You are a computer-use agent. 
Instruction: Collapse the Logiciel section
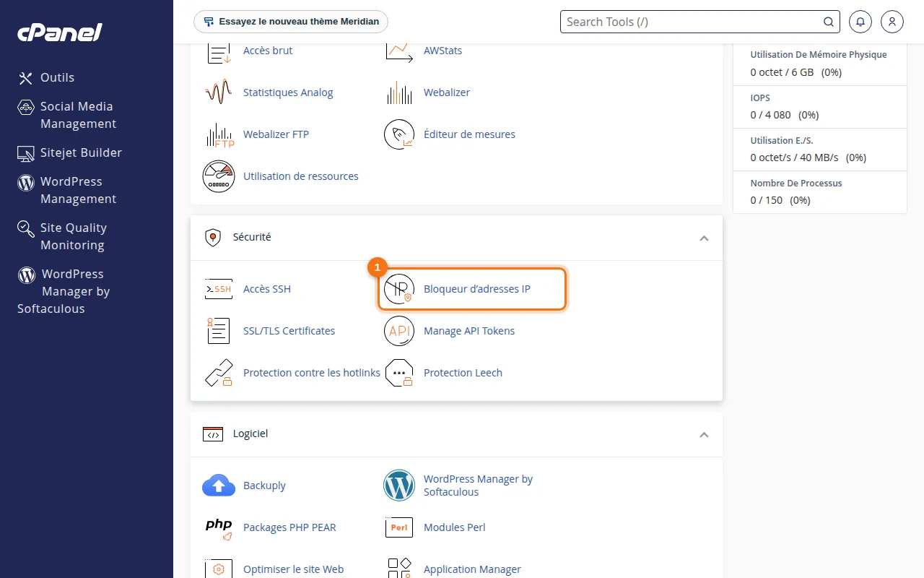pos(704,434)
